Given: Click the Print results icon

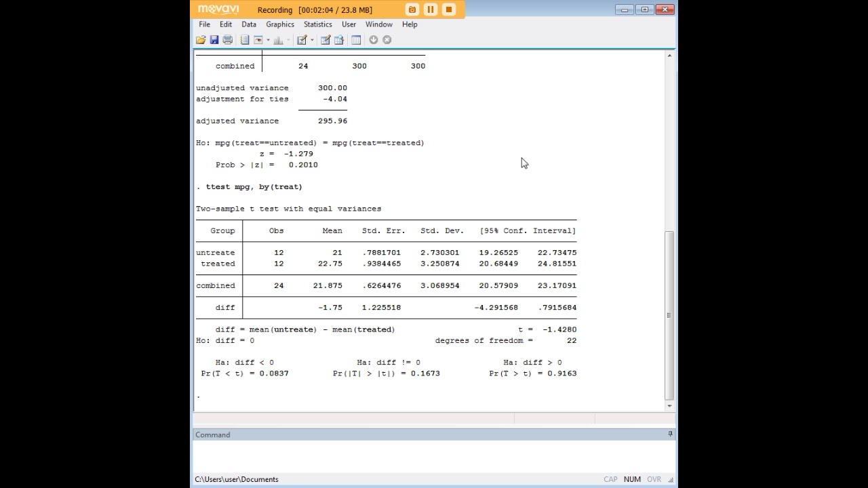Looking at the screenshot, I should [227, 40].
